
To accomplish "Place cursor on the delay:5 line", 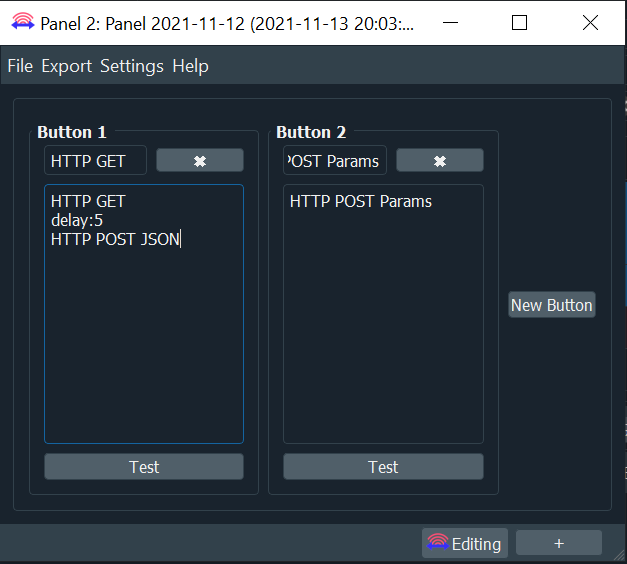I will (x=77, y=220).
